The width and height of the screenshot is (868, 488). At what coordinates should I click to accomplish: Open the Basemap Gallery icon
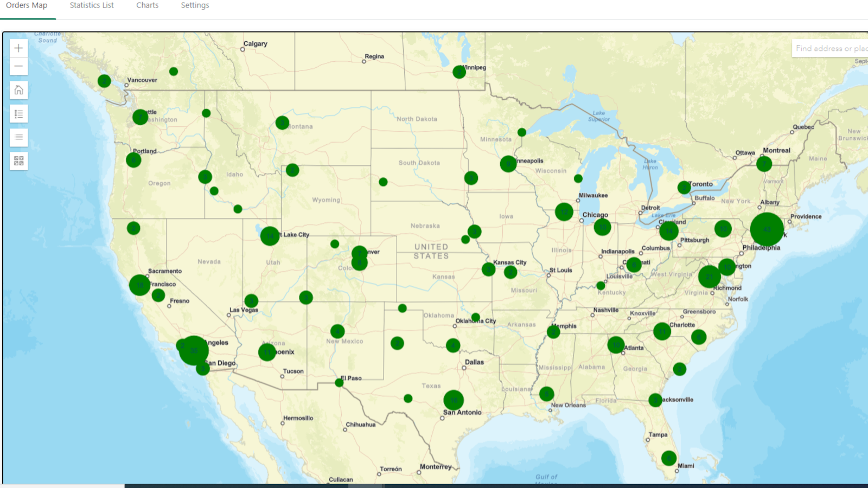18,162
